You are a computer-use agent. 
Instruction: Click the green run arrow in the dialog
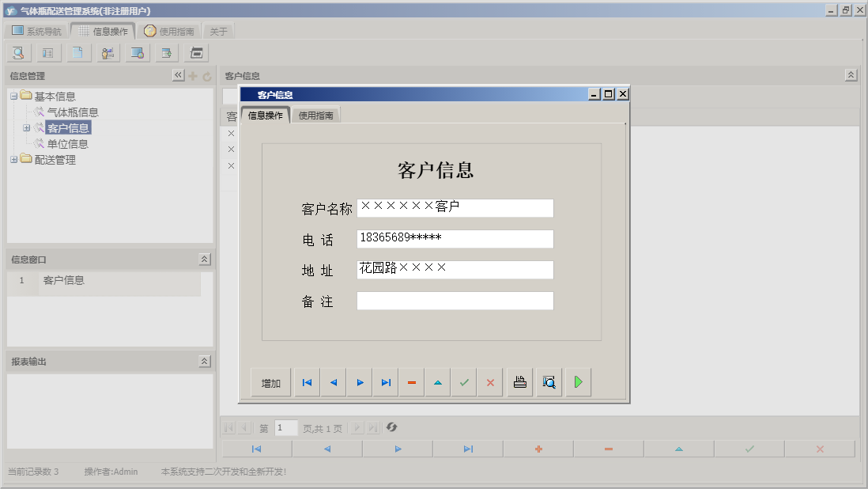[x=577, y=382]
